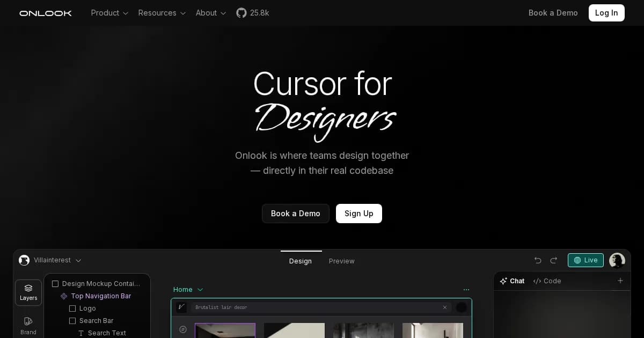This screenshot has height=338, width=644.
Task: Click the round profile circle in mockup nav bar
Action: point(462,307)
